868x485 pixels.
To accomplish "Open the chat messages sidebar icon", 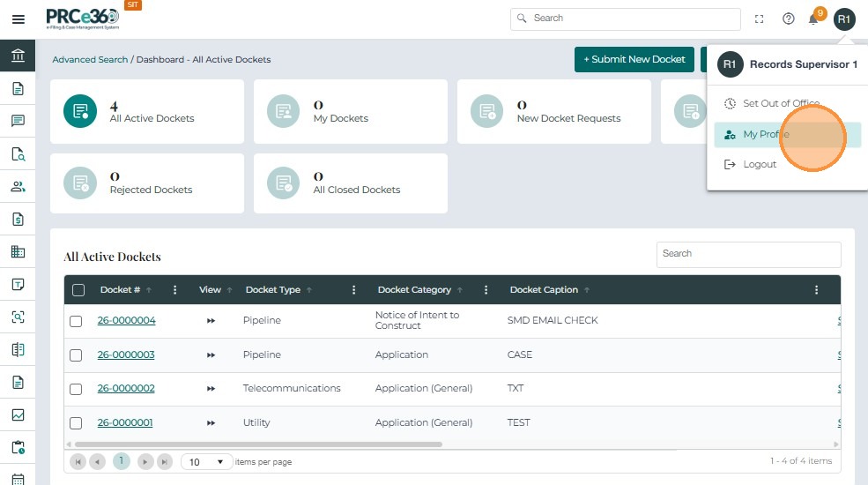I will click(x=18, y=121).
